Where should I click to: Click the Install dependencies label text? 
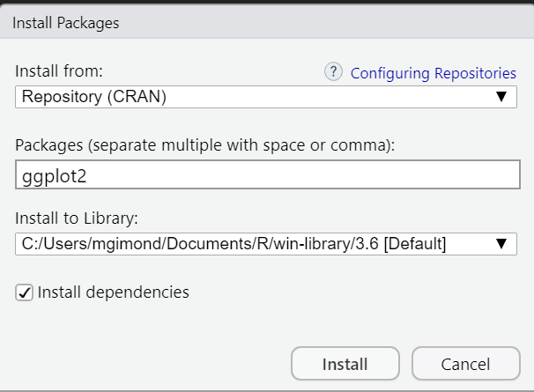[113, 292]
